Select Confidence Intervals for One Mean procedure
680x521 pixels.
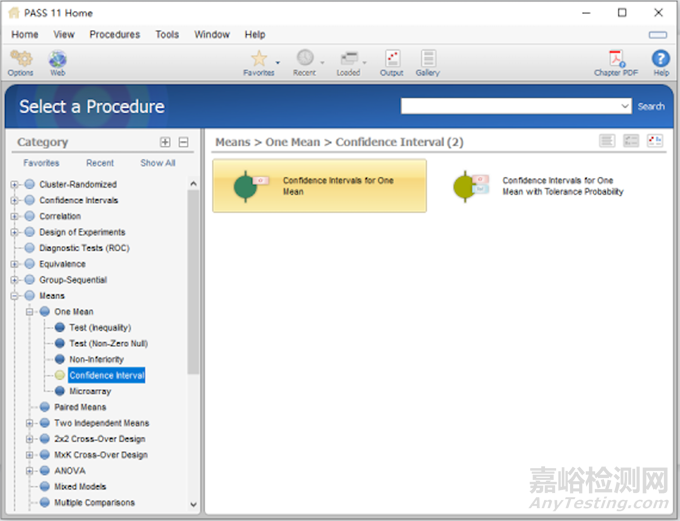(x=319, y=186)
